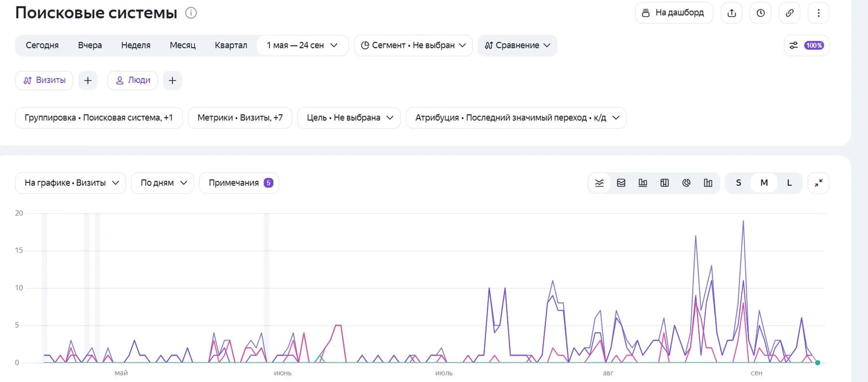Select the line chart view icon
The height and width of the screenshot is (382, 868).
coord(599,183)
